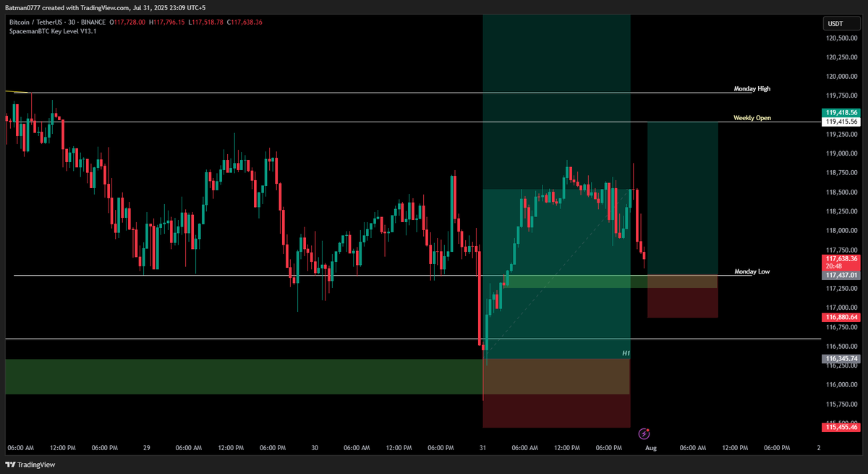Click the 120,500.00 price axis label

[842, 38]
